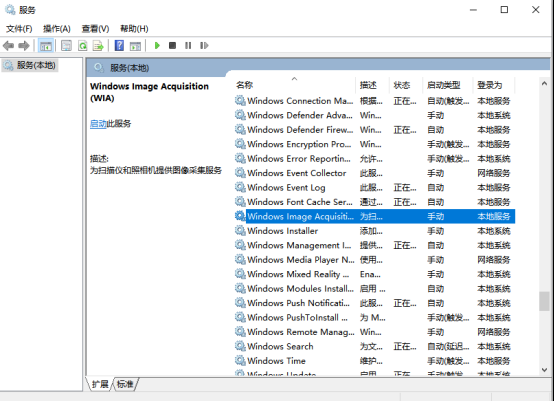Click the 启动 link to start this service
The width and height of the screenshot is (554, 401).
tap(98, 124)
